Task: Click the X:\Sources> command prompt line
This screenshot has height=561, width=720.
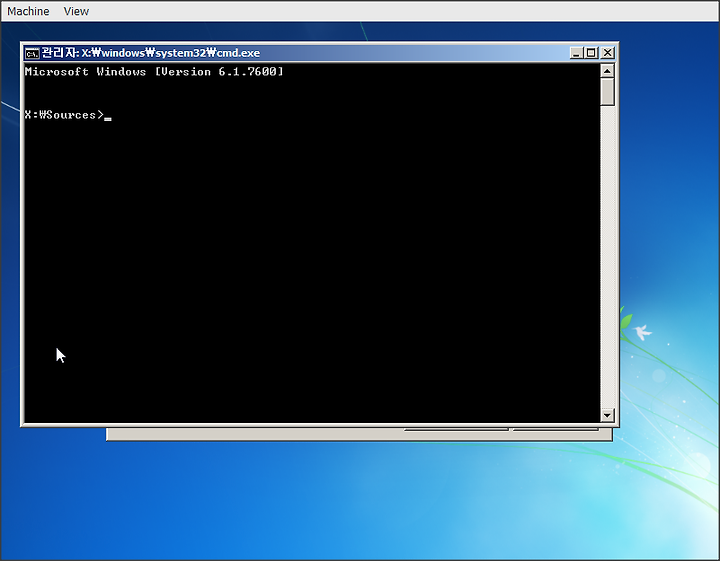Action: tap(68, 115)
